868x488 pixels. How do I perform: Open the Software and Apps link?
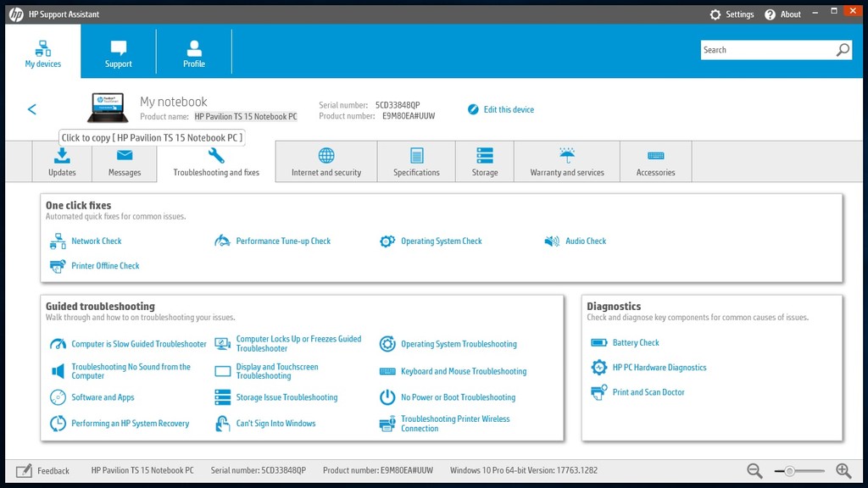point(103,397)
